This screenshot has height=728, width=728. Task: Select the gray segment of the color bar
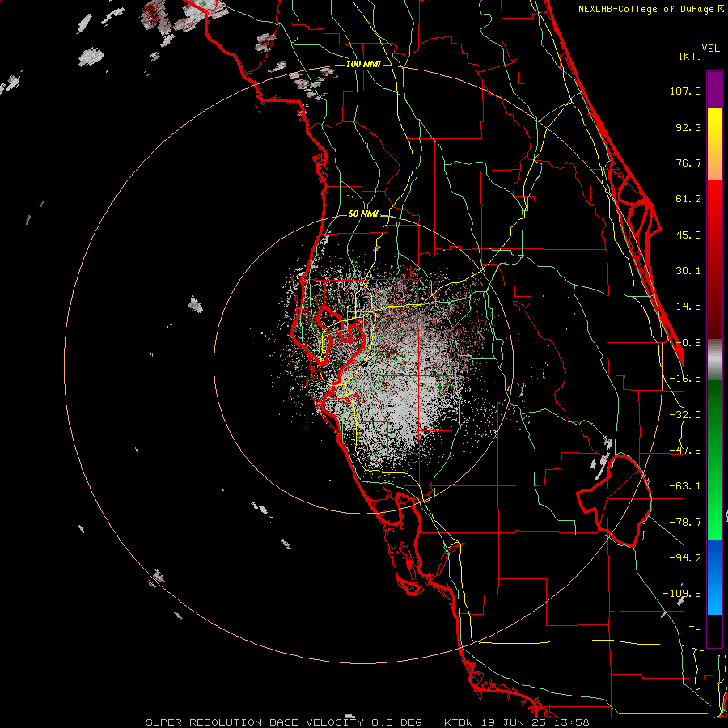[x=714, y=360]
